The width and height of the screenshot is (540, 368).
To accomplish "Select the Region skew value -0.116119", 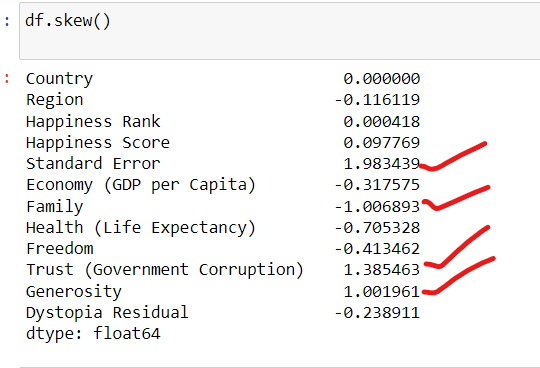I will tap(377, 100).
